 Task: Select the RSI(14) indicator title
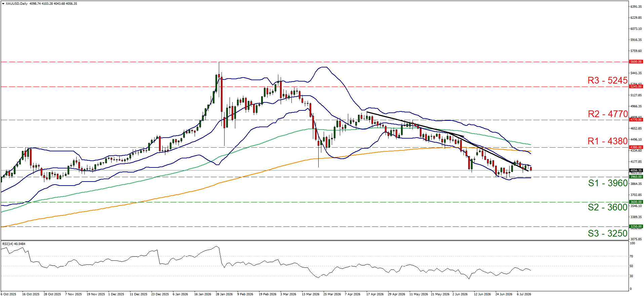tap(14, 244)
